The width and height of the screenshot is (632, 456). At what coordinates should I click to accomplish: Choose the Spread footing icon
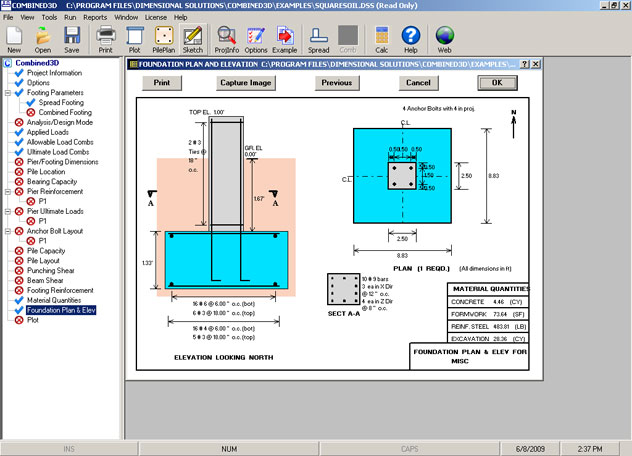point(318,40)
